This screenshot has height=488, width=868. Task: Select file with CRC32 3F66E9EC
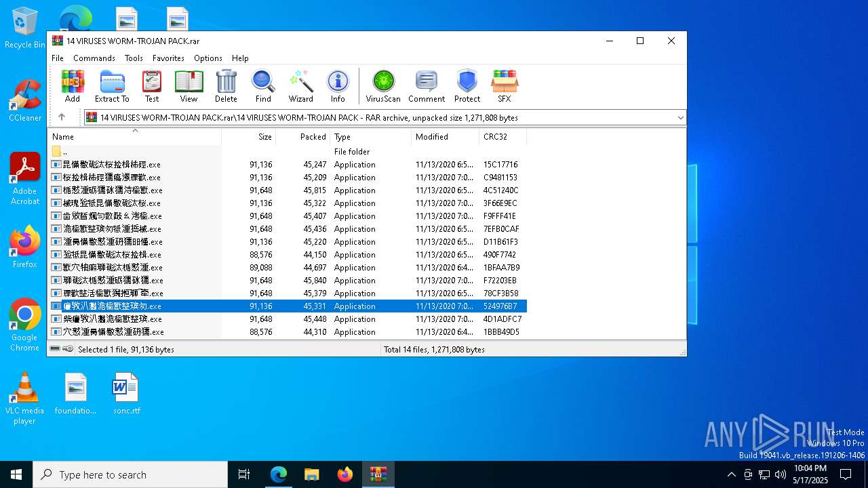[x=288, y=203]
